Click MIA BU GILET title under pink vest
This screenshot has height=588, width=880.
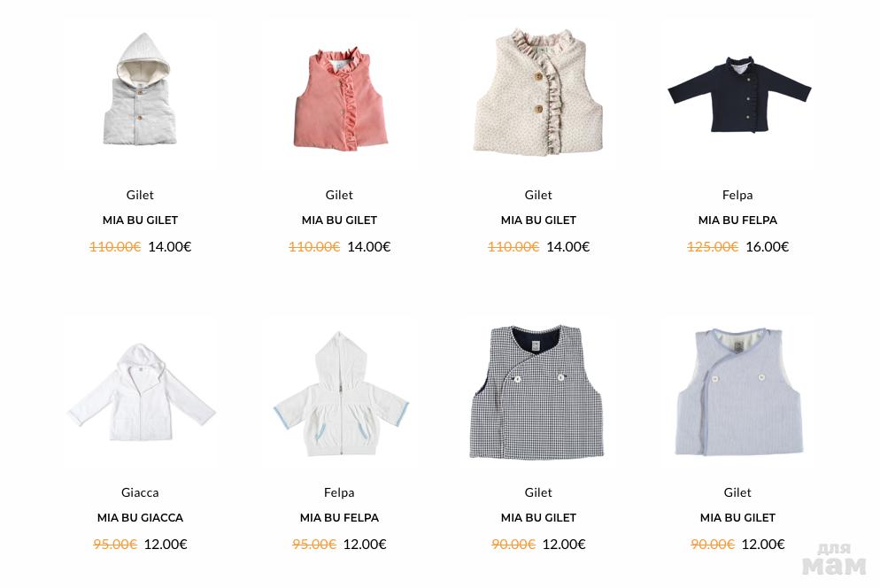[340, 220]
